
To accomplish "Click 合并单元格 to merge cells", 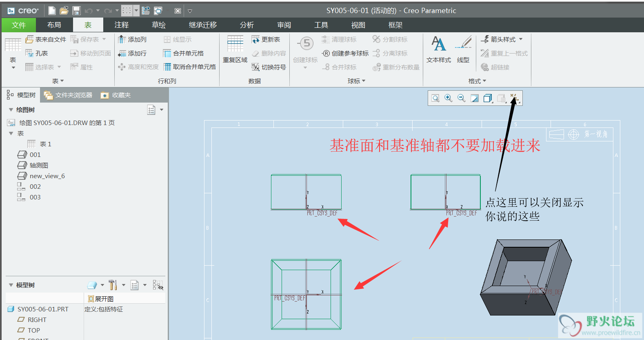I will coord(183,53).
